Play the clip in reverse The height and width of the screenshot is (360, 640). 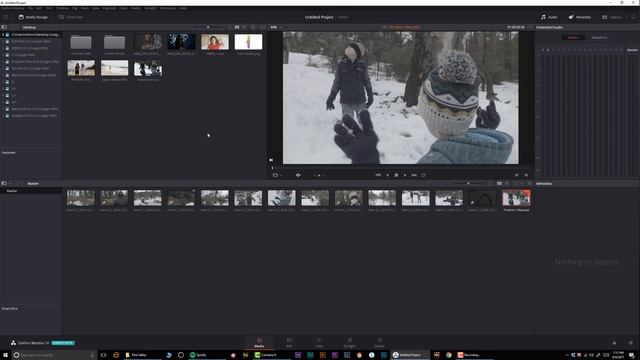point(388,175)
